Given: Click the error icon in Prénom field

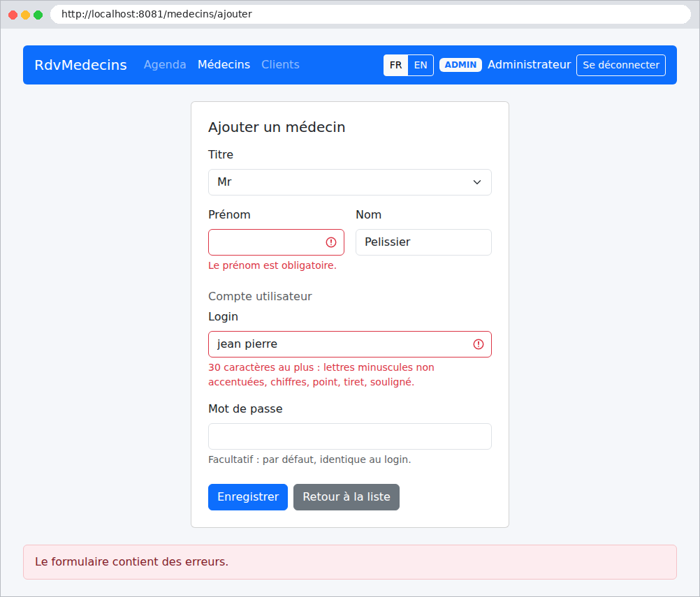Looking at the screenshot, I should point(331,242).
